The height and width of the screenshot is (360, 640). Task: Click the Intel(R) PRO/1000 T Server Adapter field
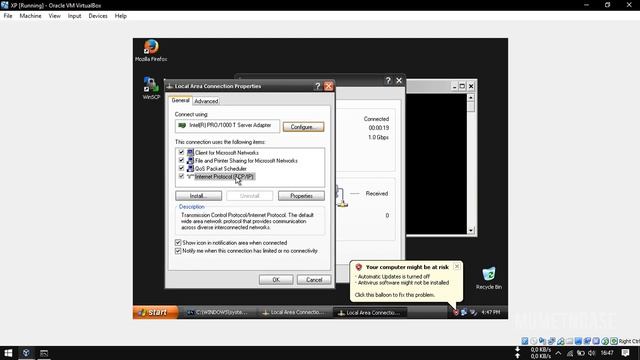[227, 126]
